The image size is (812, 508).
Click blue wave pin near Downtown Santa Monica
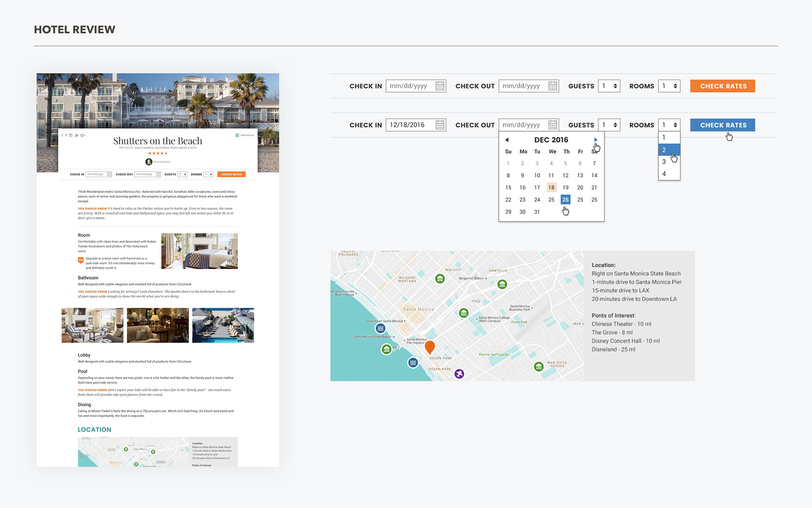click(x=381, y=328)
